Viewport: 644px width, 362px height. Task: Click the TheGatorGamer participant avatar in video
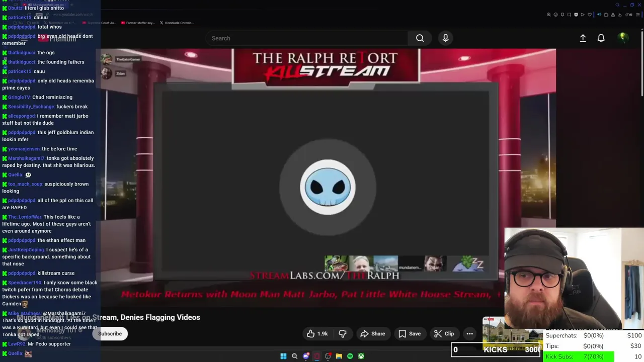coord(106,59)
